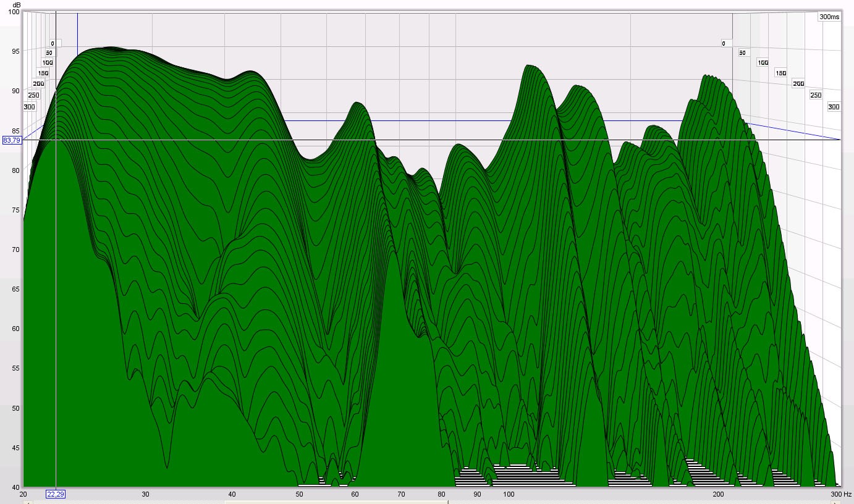Click the 75 label on the dB axis
This screenshot has height=504, width=854.
pyautogui.click(x=16, y=210)
